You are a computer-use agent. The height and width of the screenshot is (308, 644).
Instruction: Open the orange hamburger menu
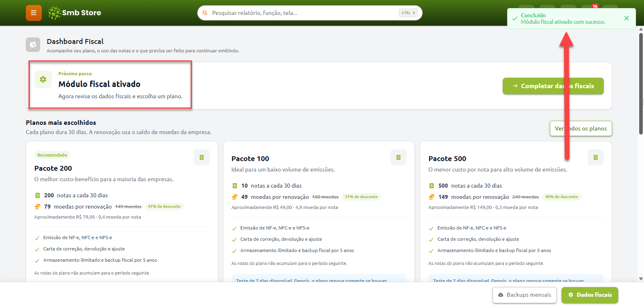[x=34, y=13]
